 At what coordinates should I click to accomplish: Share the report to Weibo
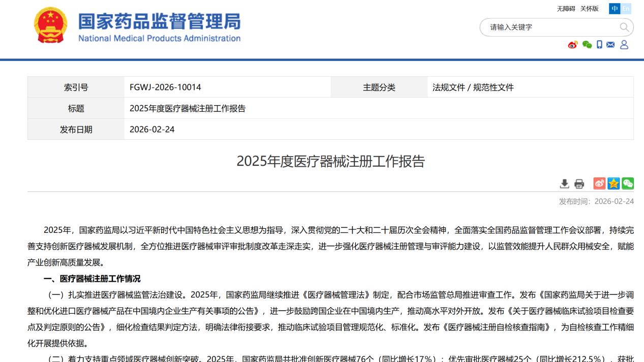coord(598,183)
